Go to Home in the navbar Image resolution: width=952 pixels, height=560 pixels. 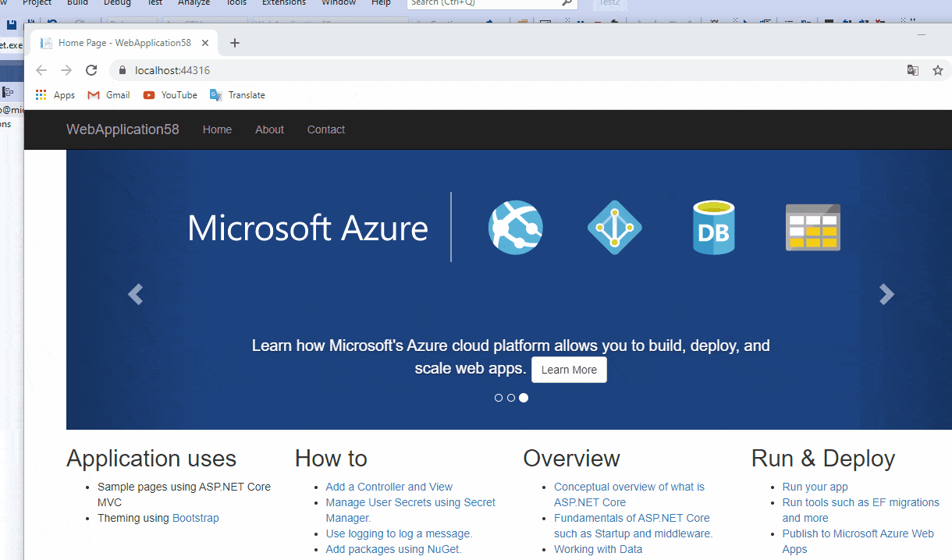tap(217, 129)
